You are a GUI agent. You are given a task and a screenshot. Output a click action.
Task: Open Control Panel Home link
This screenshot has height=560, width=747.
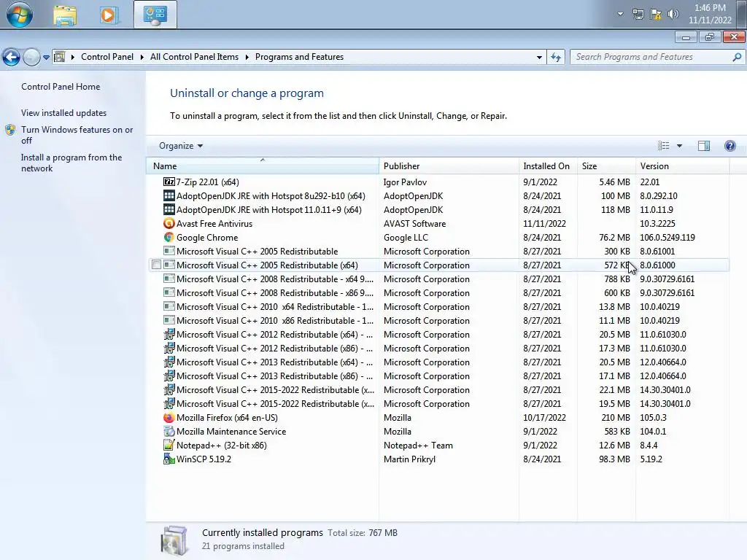coord(61,87)
